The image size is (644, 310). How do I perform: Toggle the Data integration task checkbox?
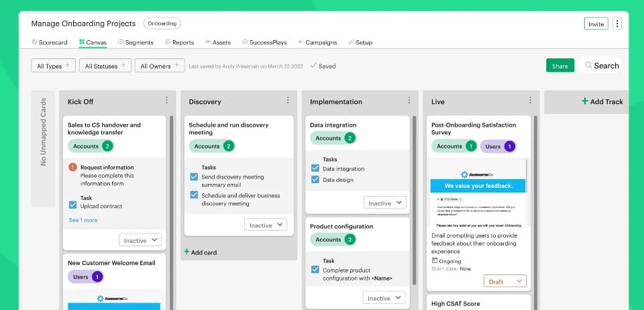point(315,168)
